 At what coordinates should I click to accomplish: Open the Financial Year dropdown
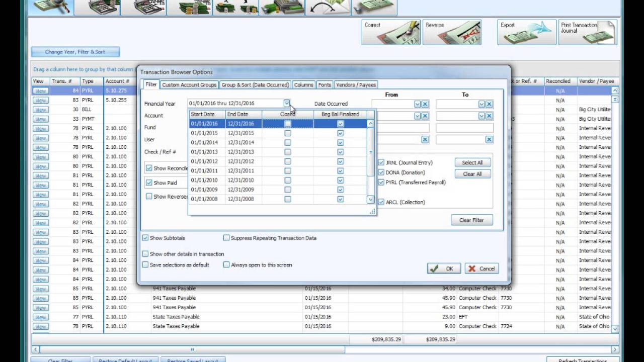287,103
